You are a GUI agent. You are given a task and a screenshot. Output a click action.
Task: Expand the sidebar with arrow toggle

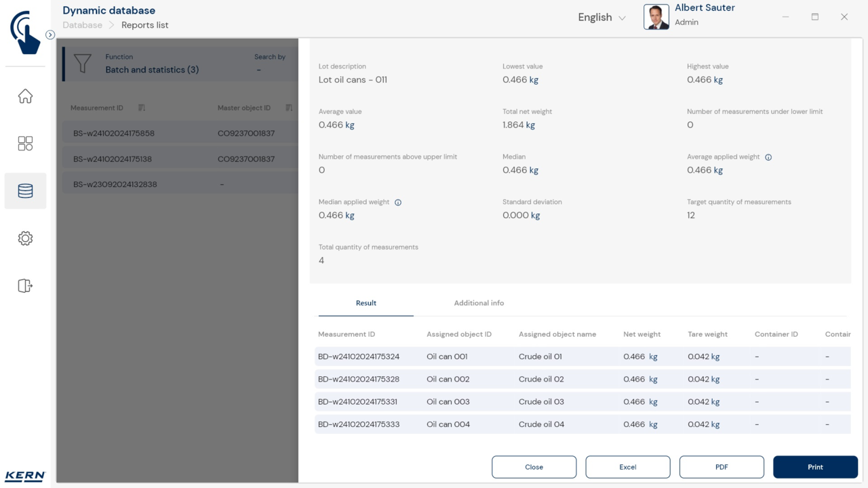point(50,35)
